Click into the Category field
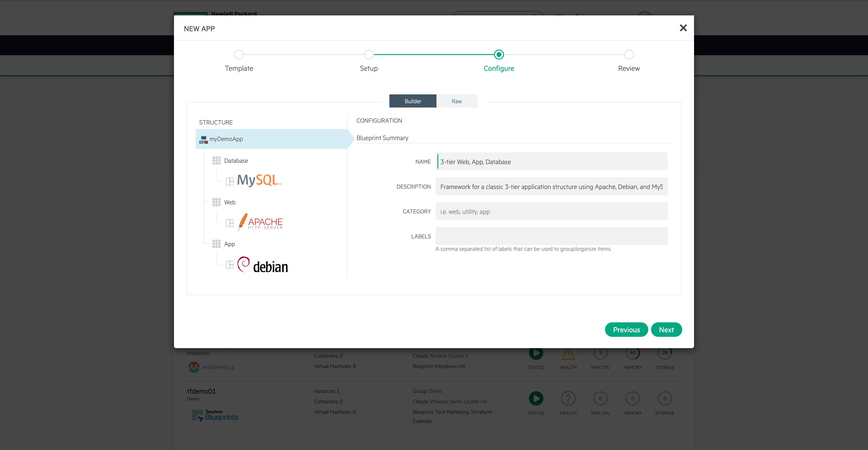 coord(551,211)
